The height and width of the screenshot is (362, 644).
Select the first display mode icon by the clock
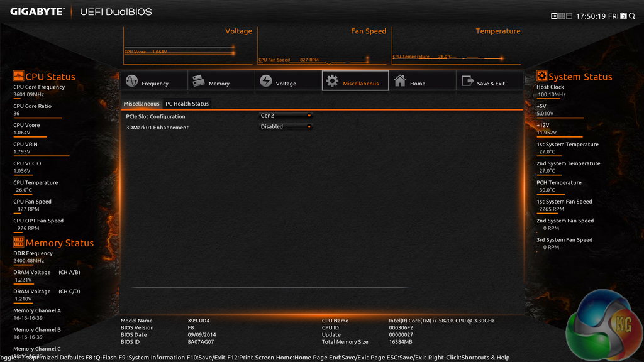pyautogui.click(x=554, y=16)
